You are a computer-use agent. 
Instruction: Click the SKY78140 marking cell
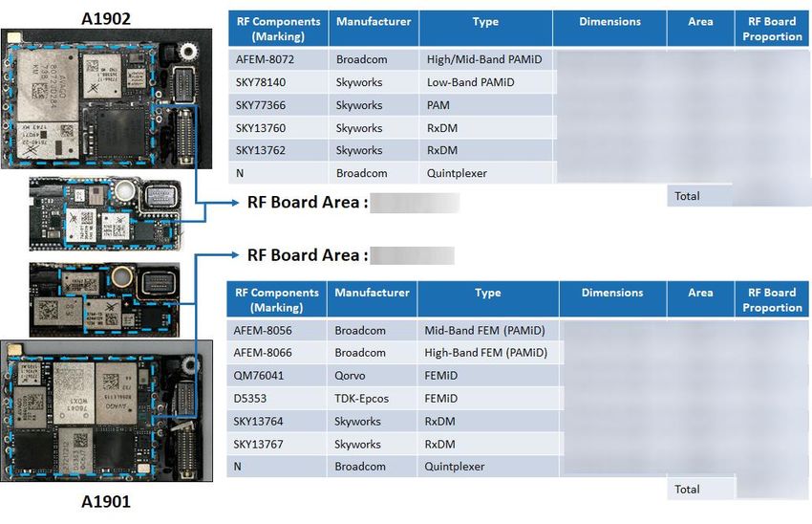pos(279,82)
